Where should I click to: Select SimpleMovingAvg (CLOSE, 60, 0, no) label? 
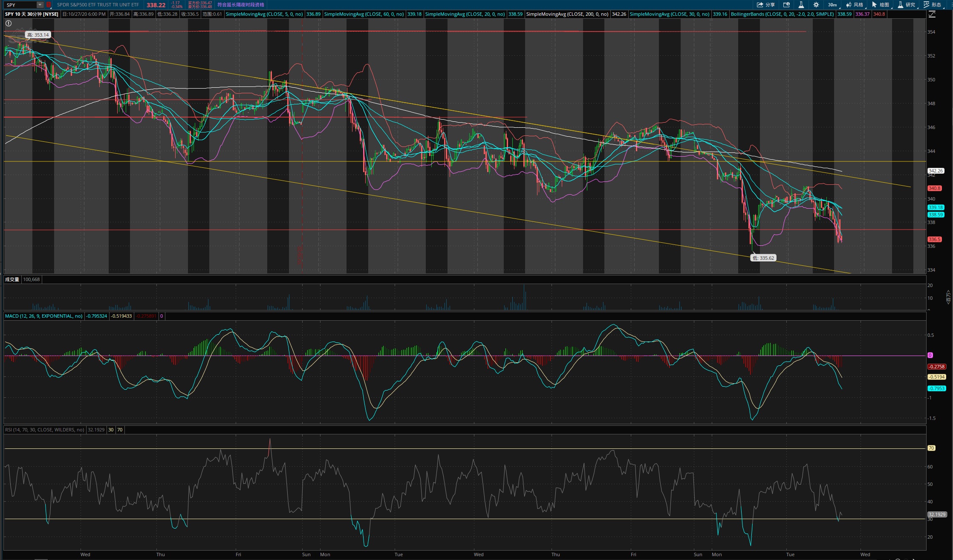point(364,14)
